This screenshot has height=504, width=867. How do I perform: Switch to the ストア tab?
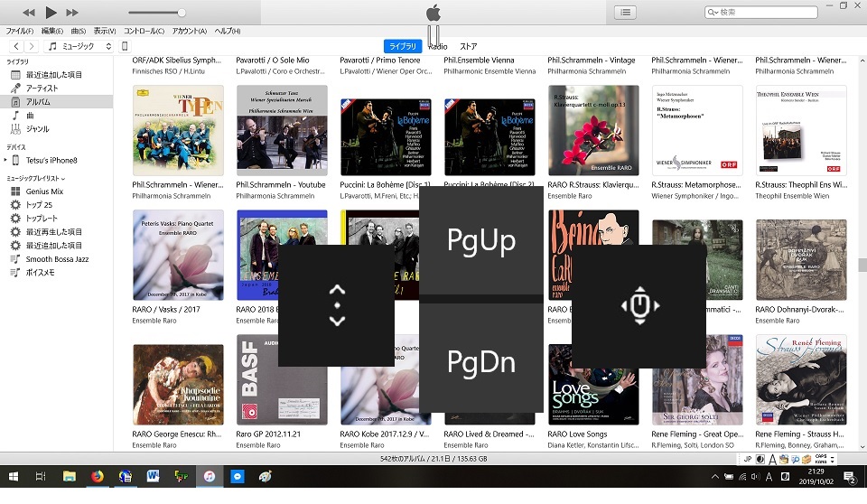pos(469,46)
